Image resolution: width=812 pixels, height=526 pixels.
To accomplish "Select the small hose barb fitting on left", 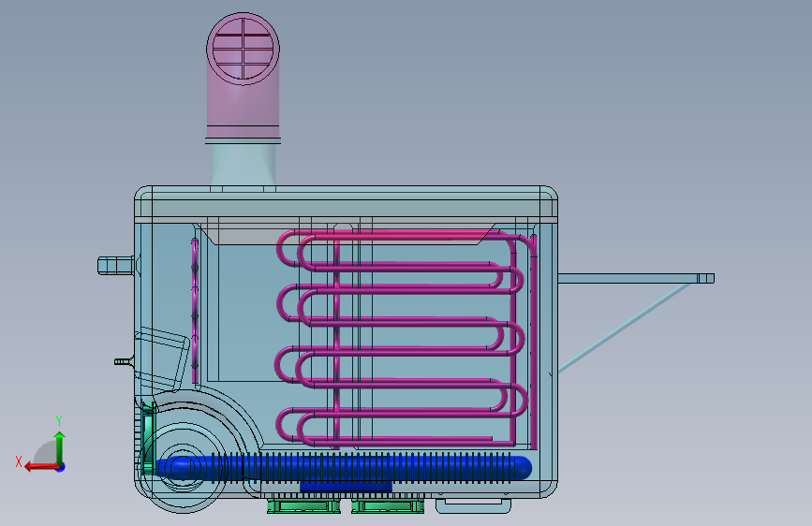I will click(x=124, y=361).
